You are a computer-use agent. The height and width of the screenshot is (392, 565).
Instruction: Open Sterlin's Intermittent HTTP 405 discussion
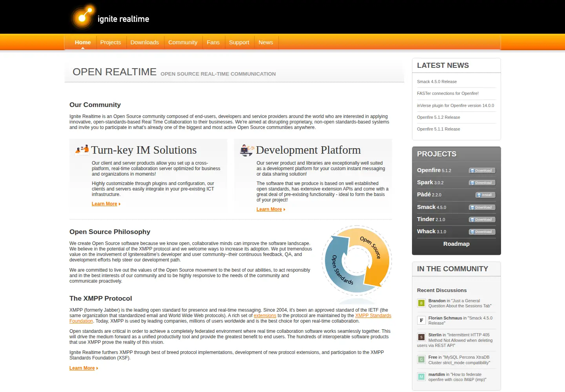pos(455,340)
